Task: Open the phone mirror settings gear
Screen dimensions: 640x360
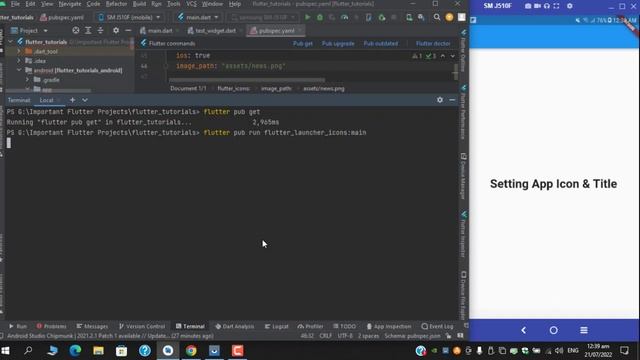Action: (x=570, y=6)
